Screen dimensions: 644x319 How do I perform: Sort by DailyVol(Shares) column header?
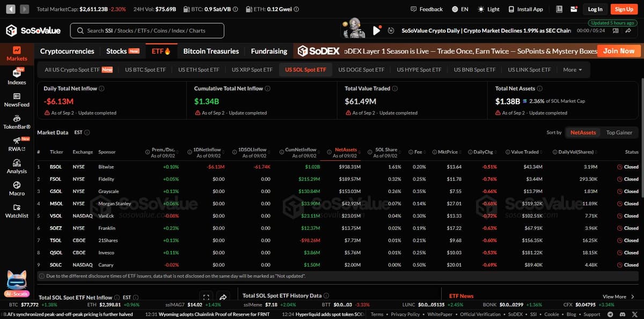coord(575,152)
